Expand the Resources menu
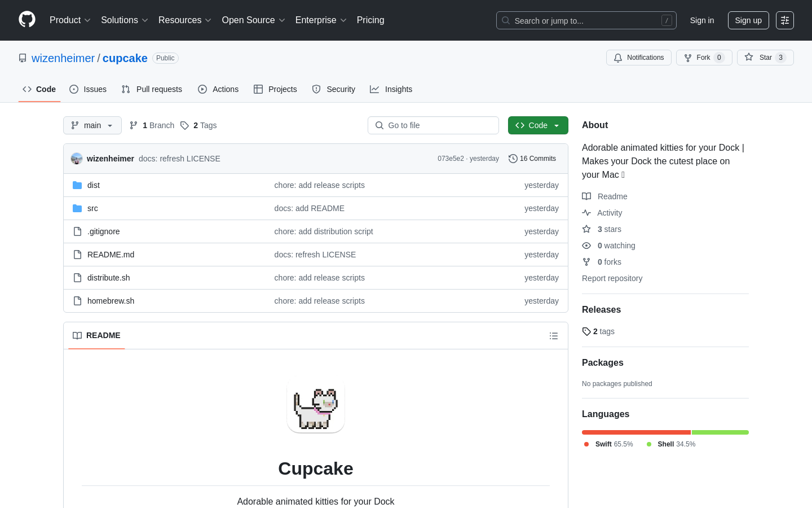 [x=185, y=20]
